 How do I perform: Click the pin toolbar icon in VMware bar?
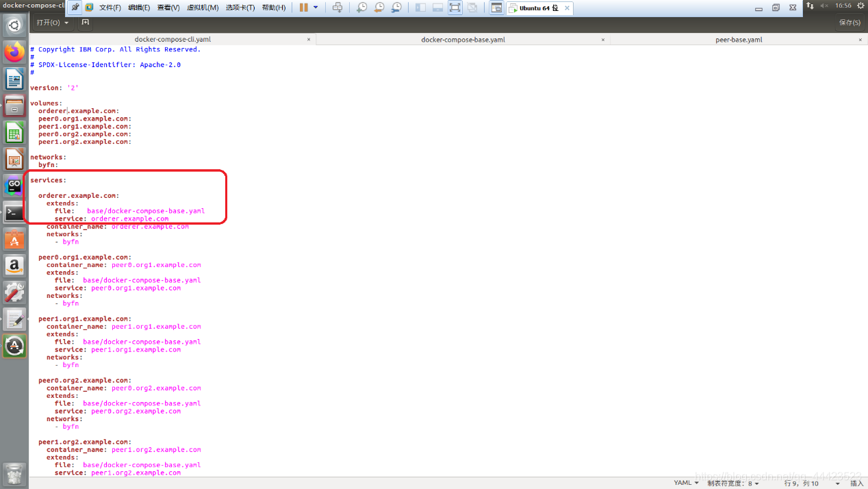pos(75,8)
